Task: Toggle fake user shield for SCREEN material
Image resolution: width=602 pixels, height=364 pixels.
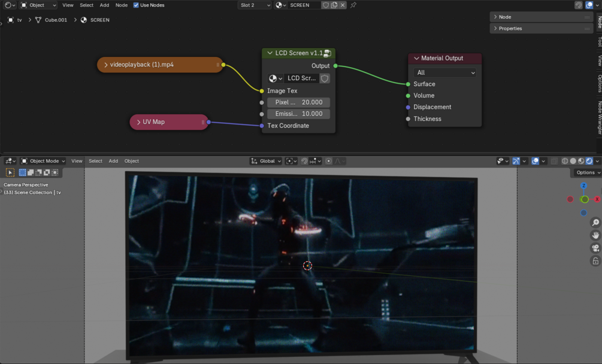Action: coord(326,5)
